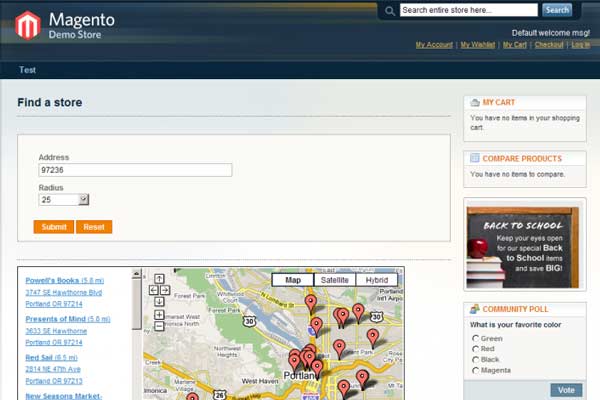Select Green poll option
This screenshot has height=400, width=600.
[x=476, y=338]
